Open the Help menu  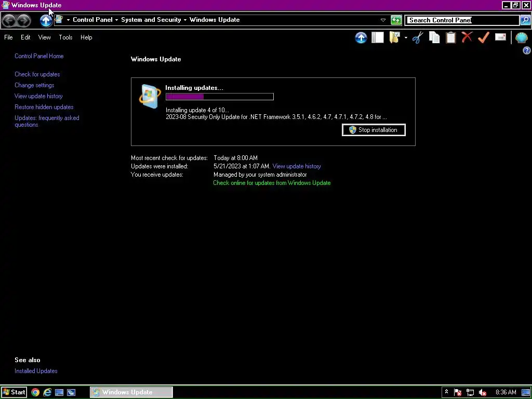click(86, 37)
